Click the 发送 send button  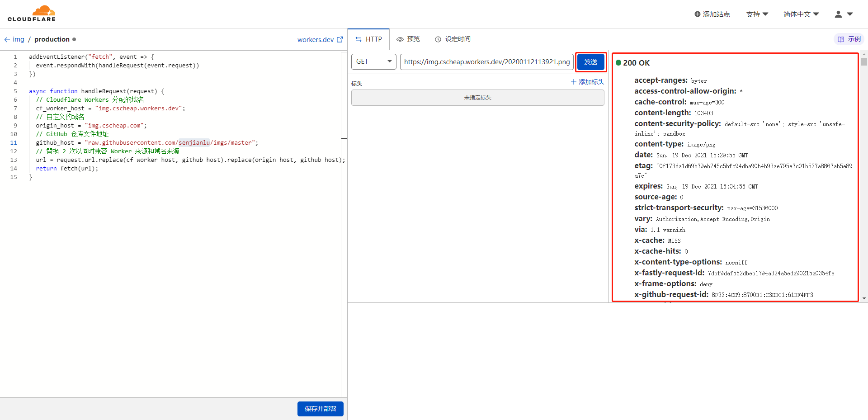point(591,62)
